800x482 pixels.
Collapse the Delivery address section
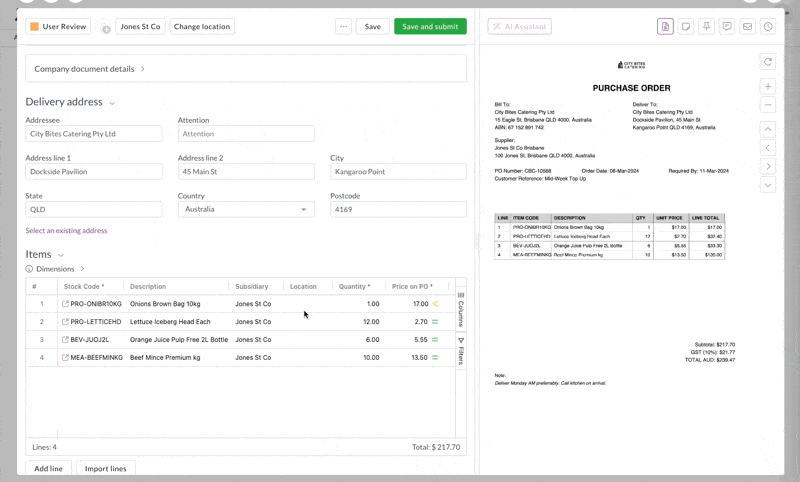[112, 103]
